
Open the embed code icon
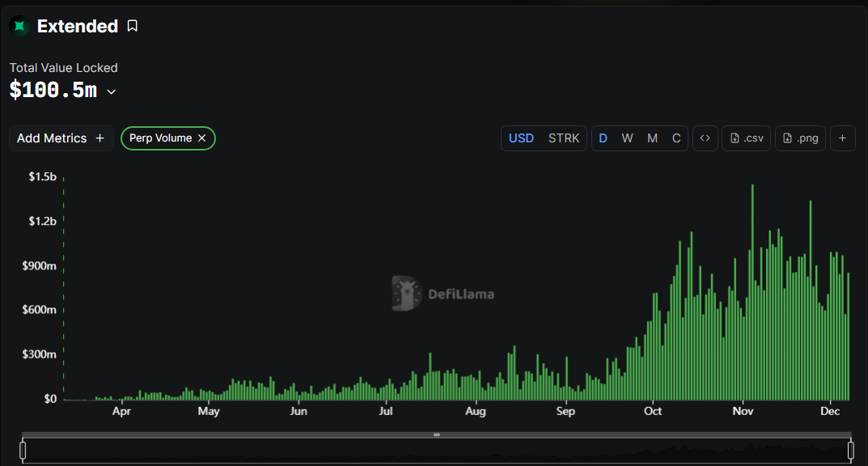[705, 138]
